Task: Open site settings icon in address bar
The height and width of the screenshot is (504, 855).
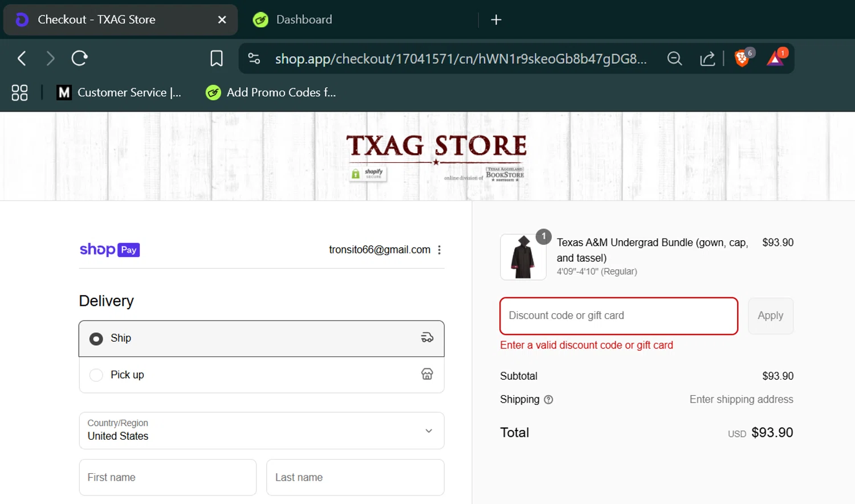Action: tap(254, 58)
